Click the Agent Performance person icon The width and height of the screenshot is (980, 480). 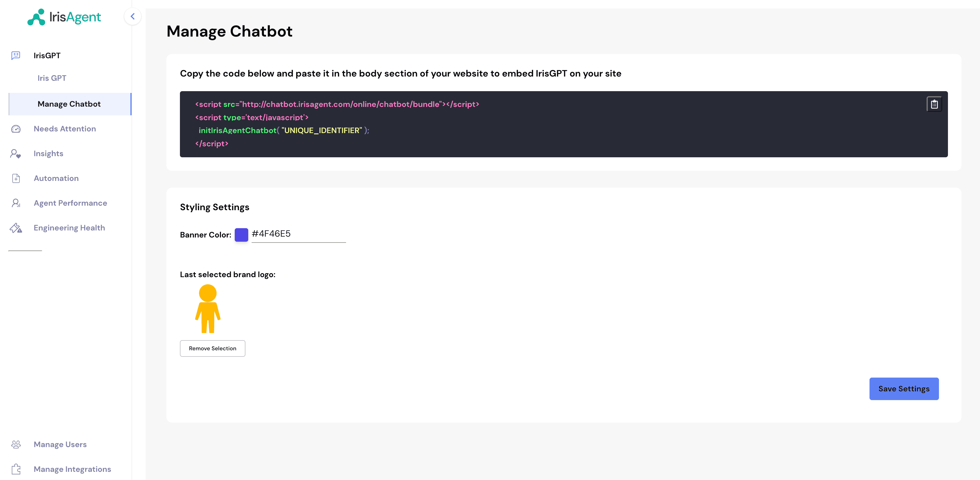pos(15,203)
